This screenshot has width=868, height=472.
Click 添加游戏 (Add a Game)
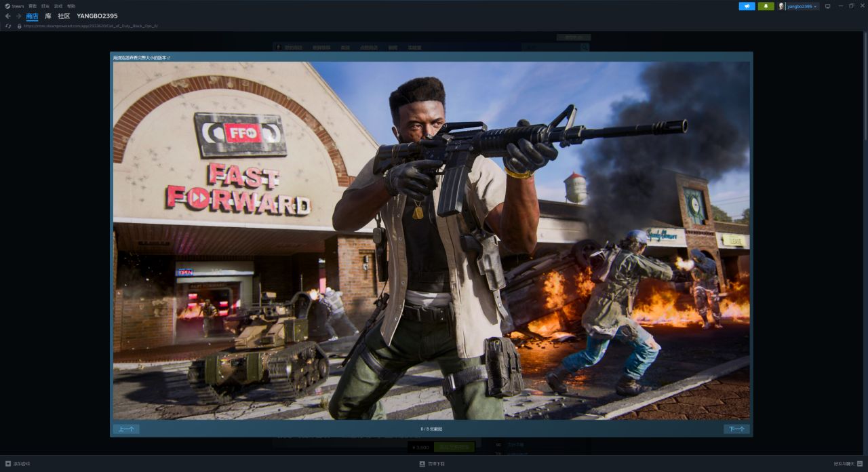(18, 464)
